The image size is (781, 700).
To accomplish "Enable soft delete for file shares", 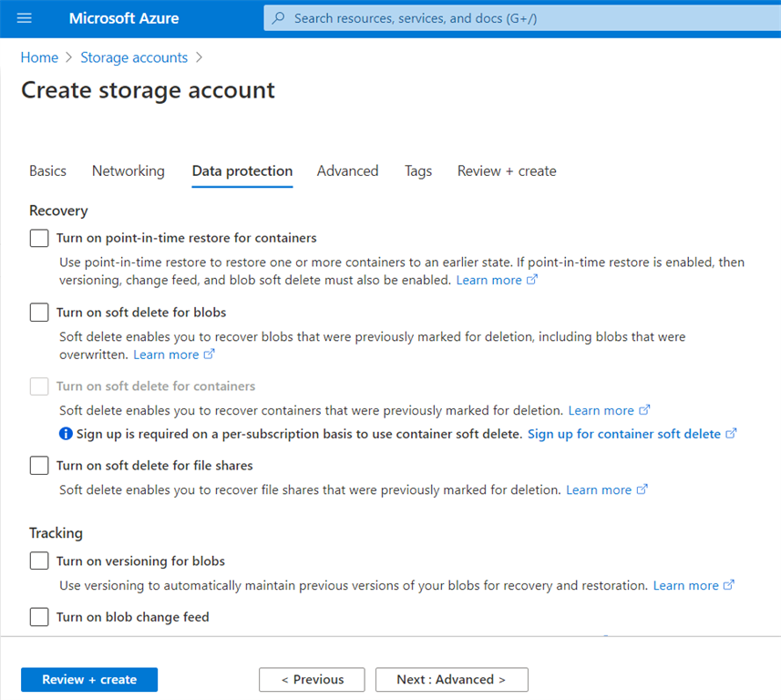I will (38, 465).
